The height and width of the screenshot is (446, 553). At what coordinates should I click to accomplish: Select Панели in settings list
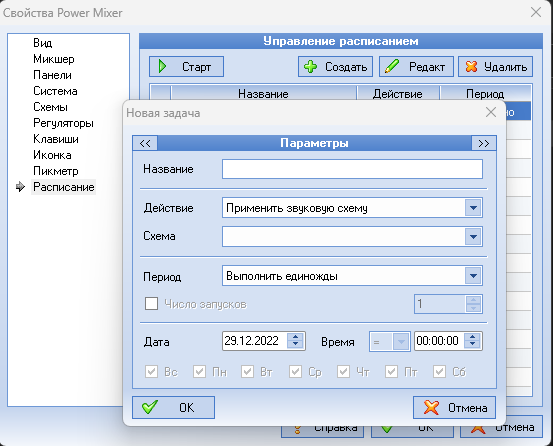(x=52, y=75)
